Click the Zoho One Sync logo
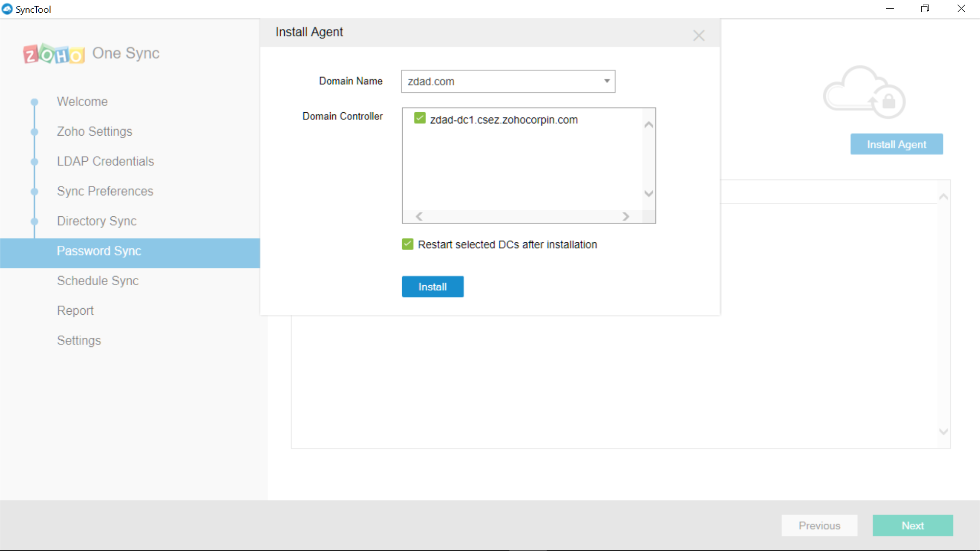This screenshot has width=980, height=551. click(91, 54)
